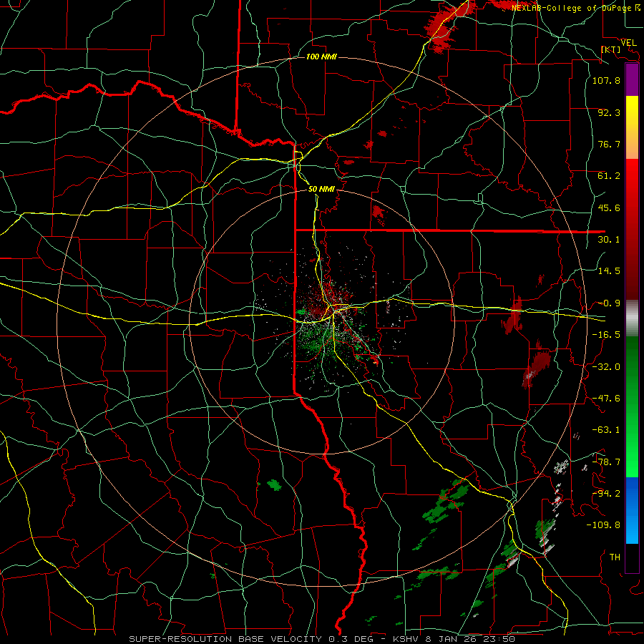Image resolution: width=644 pixels, height=644 pixels.
Task: Select the 76.7 velocity scale value
Action: click(609, 144)
